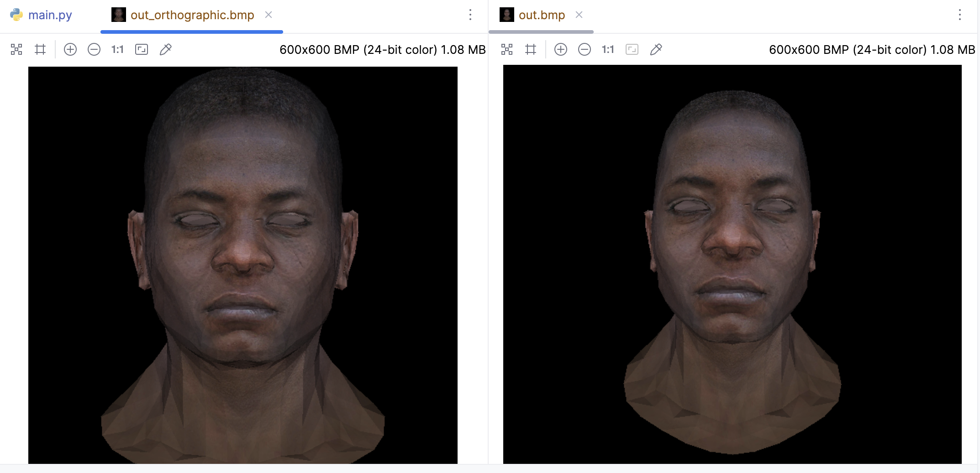Toggle chessboard background in out.bmp viewer

(507, 49)
